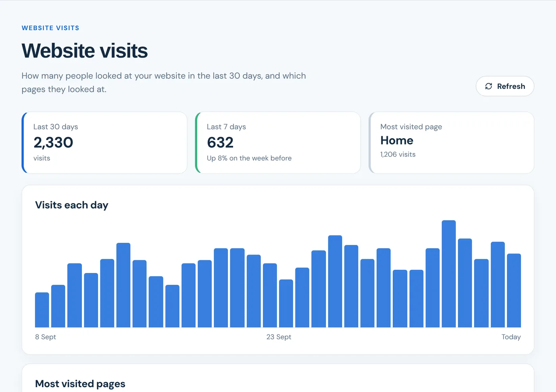
Task: Click the first bar above 8 Sept
Action: [x=42, y=310]
